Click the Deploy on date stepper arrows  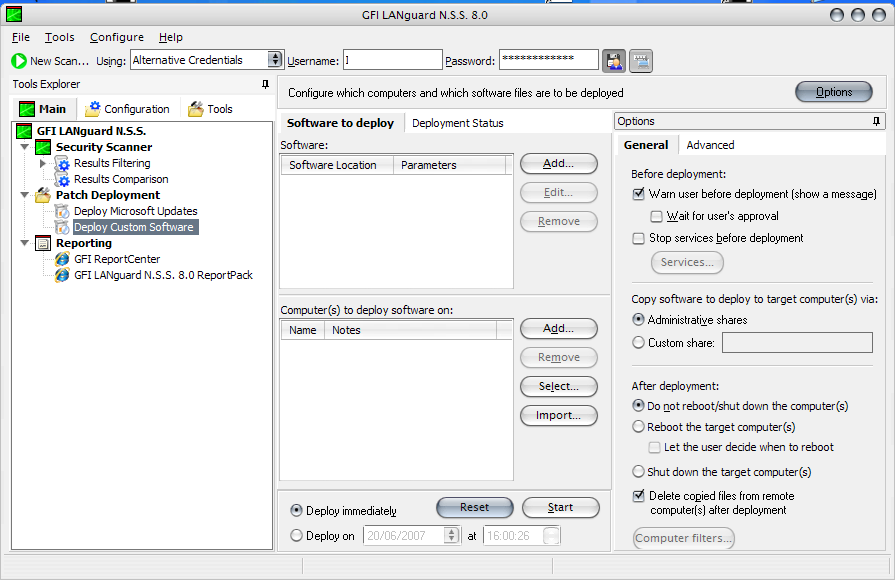tap(451, 535)
